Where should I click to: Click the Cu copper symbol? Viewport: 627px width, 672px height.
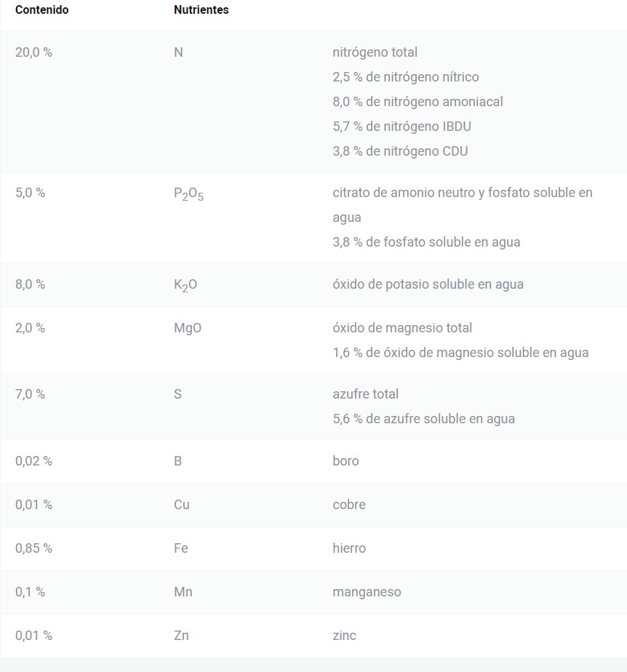click(181, 505)
